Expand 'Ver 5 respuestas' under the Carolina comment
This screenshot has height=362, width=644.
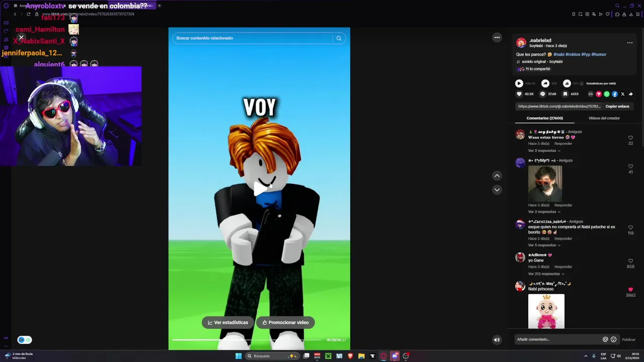coord(544,245)
